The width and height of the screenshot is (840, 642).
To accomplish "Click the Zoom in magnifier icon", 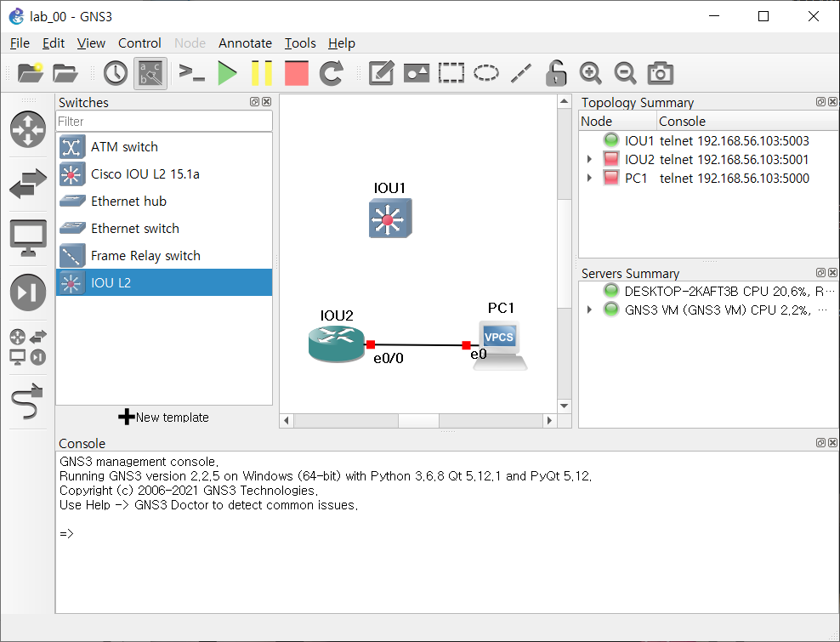I will click(590, 73).
